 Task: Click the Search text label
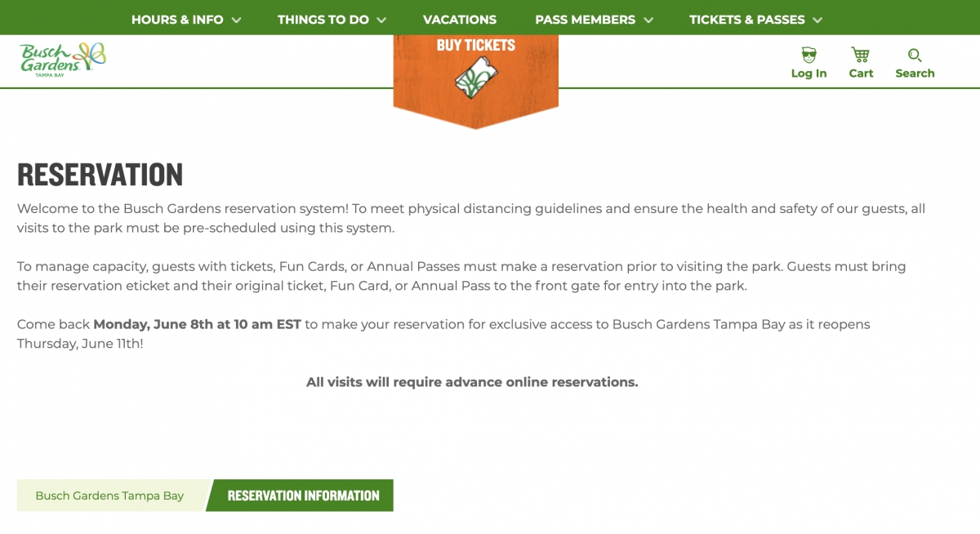(x=915, y=73)
